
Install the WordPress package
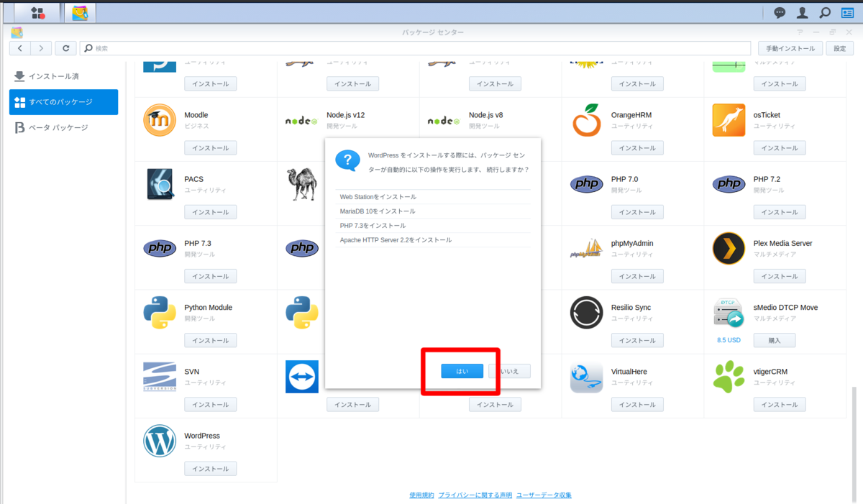click(211, 469)
